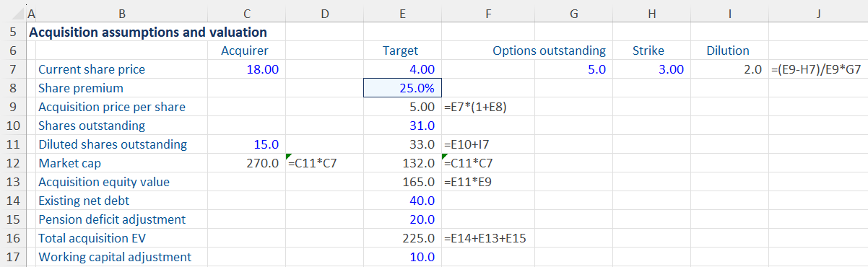Image resolution: width=868 pixels, height=267 pixels.
Task: Select existing net debt value 40.0
Action: click(422, 201)
